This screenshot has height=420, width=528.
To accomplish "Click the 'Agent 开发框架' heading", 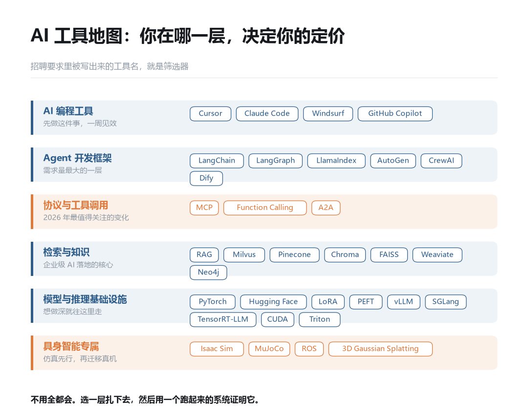I will point(77,158).
